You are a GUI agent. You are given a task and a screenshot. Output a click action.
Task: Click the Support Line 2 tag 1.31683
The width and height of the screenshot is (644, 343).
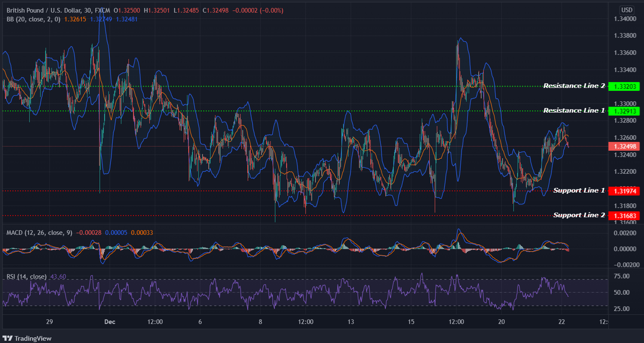[x=625, y=216]
